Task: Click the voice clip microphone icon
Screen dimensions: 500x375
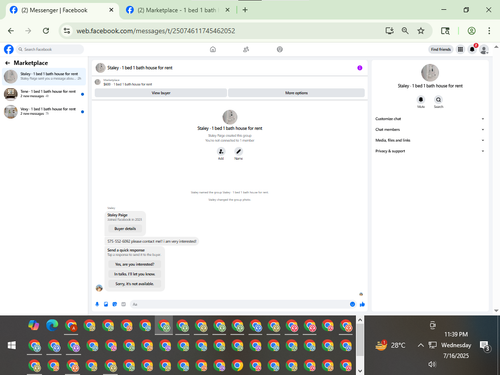Action: coord(97,304)
